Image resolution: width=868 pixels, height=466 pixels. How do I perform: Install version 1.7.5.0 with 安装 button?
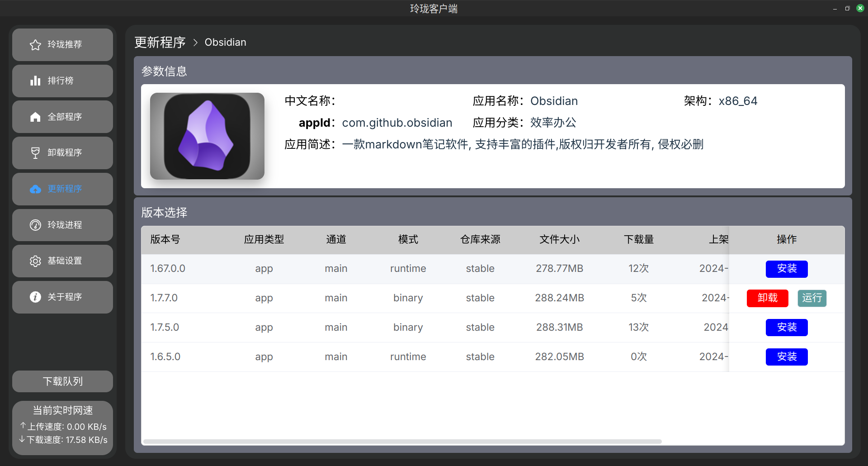(787, 328)
